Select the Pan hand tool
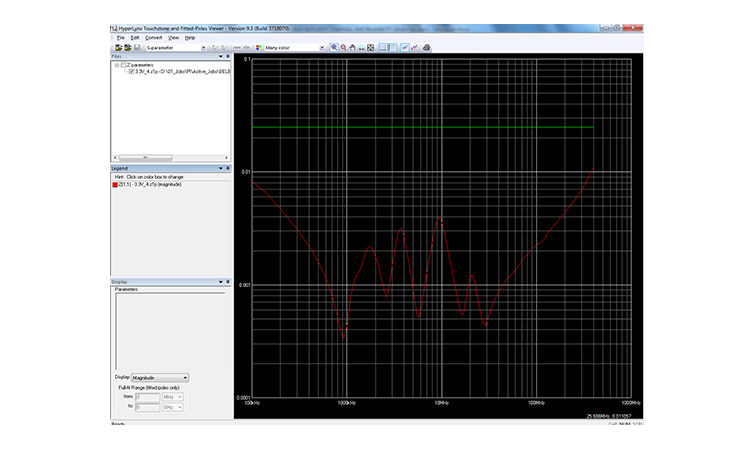The height and width of the screenshot is (450, 750). tap(353, 48)
